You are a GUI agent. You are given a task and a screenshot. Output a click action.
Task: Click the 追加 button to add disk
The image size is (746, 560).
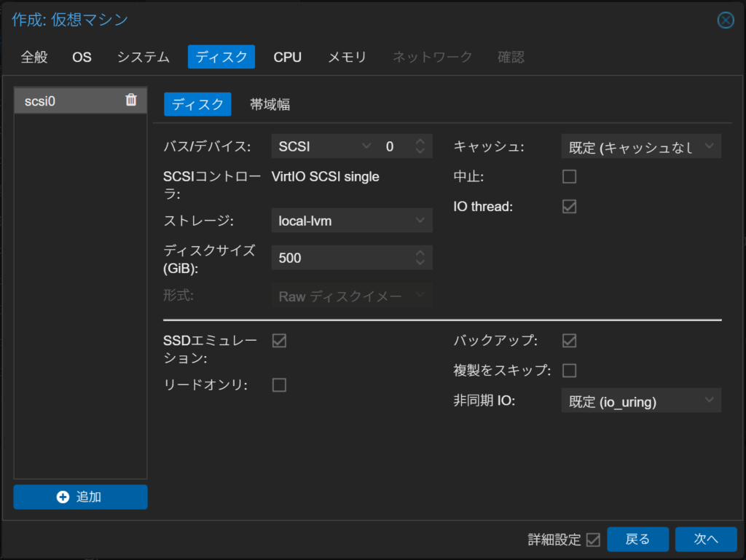click(80, 497)
